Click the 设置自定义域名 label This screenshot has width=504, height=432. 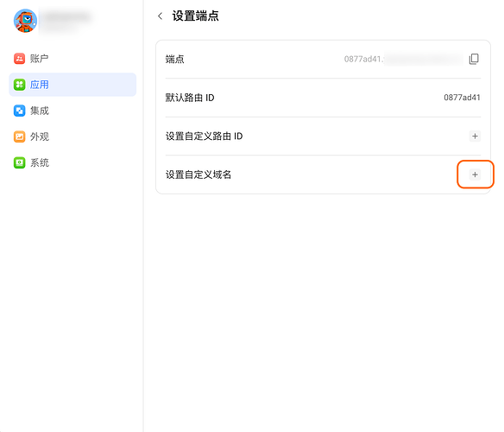coord(198,175)
